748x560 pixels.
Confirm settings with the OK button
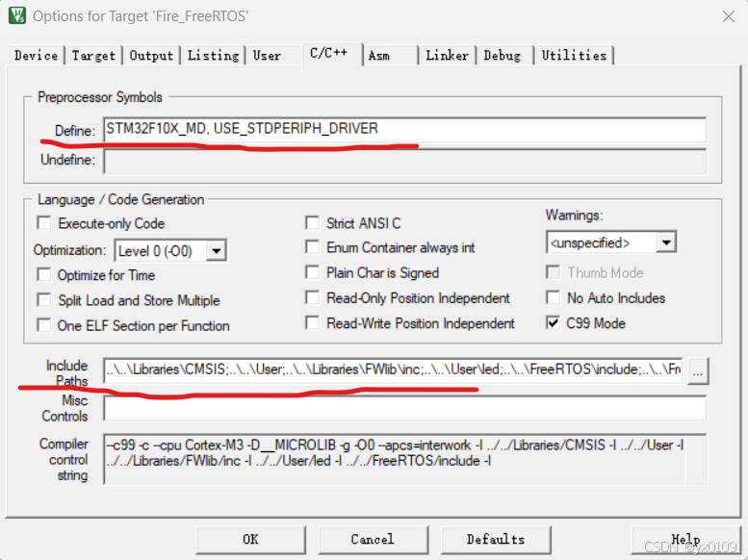point(250,540)
